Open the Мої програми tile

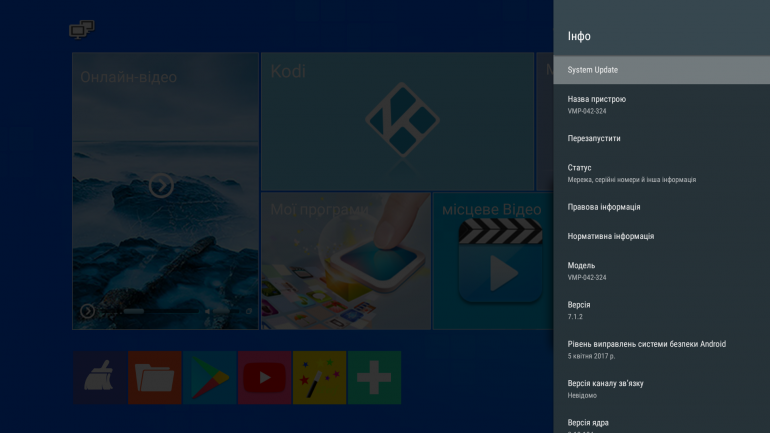point(346,261)
